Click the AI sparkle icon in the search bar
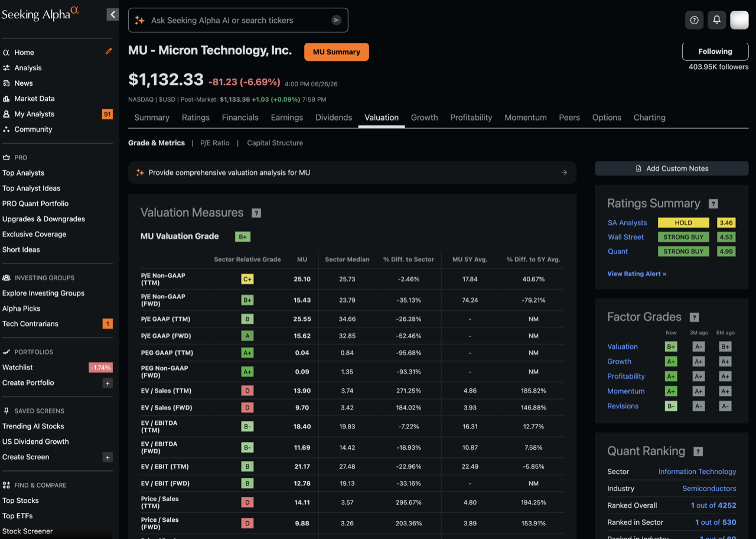 point(140,20)
